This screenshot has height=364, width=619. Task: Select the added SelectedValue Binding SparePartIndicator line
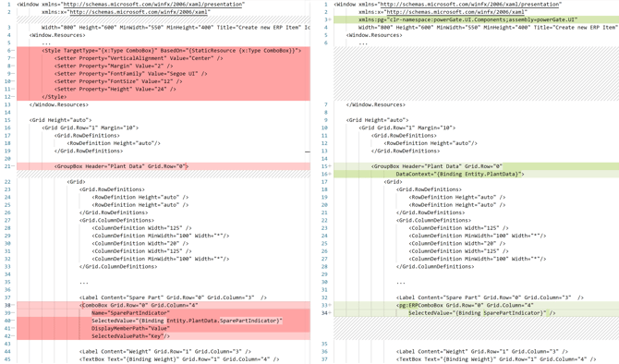coord(477,313)
